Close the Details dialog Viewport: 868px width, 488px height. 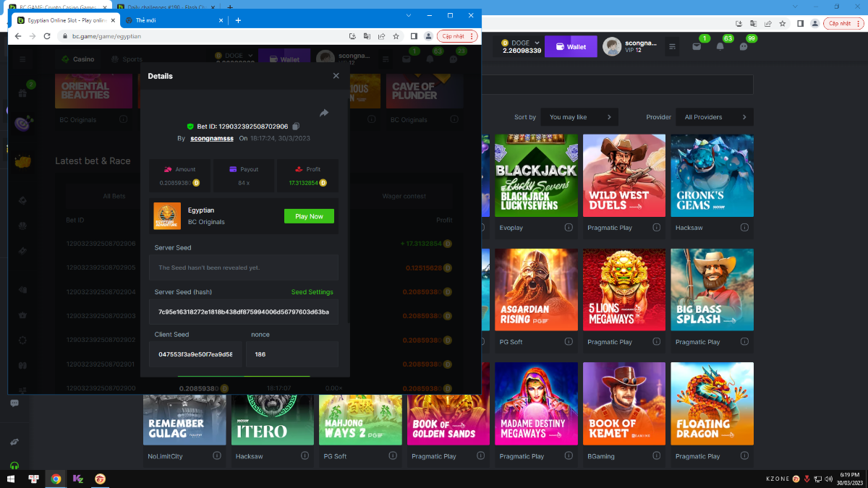[336, 76]
